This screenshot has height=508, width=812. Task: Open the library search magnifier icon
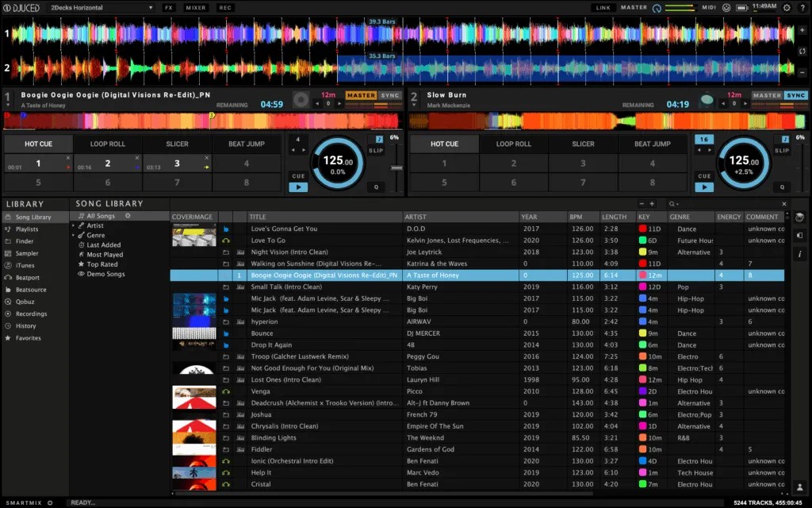(672, 204)
